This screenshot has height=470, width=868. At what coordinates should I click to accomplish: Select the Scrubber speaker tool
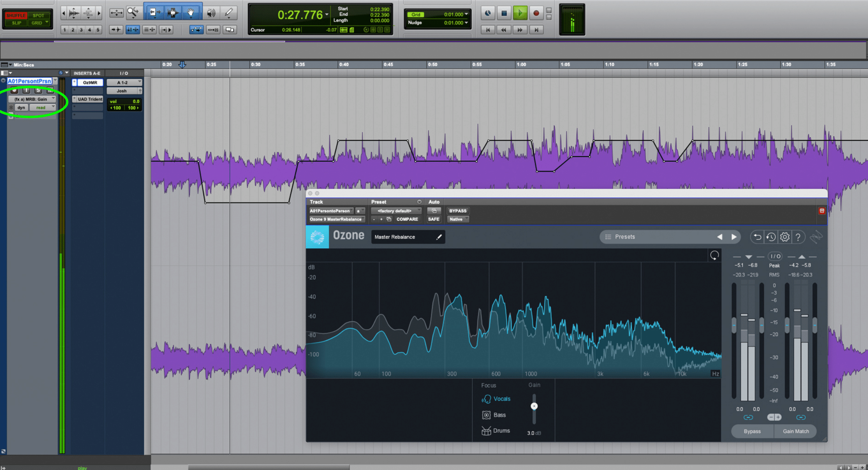(211, 13)
